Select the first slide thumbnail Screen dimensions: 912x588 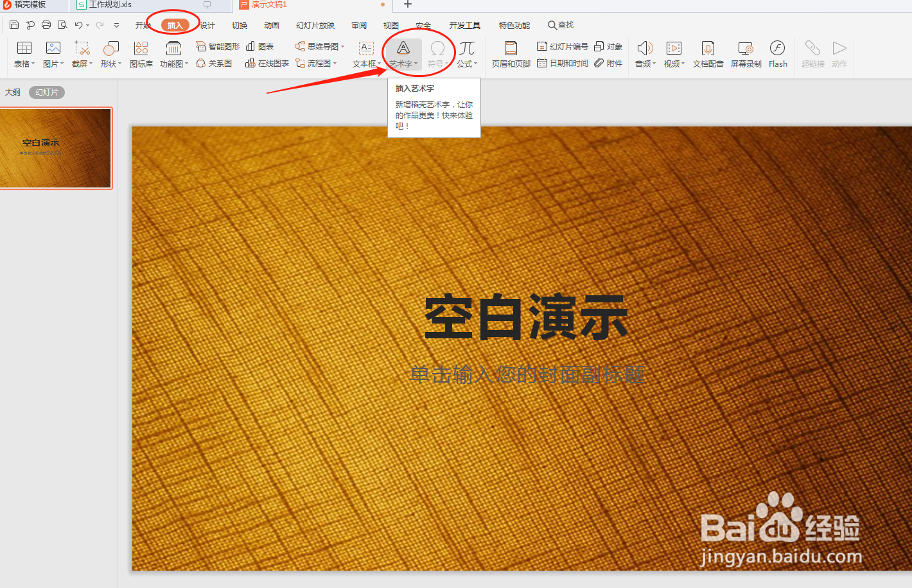(56, 148)
